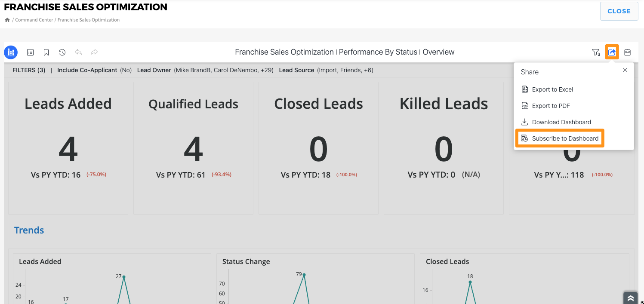This screenshot has height=304, width=644.
Task: Click the 27 data point on Leads Added chart
Action: click(x=124, y=277)
